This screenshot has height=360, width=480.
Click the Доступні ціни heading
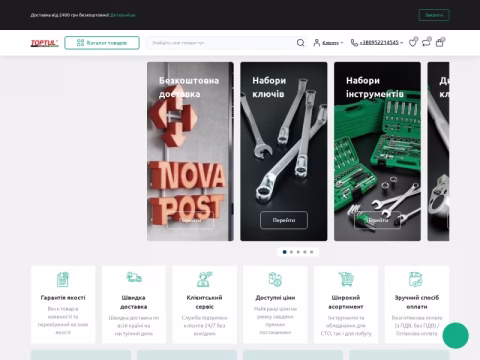coord(275,298)
